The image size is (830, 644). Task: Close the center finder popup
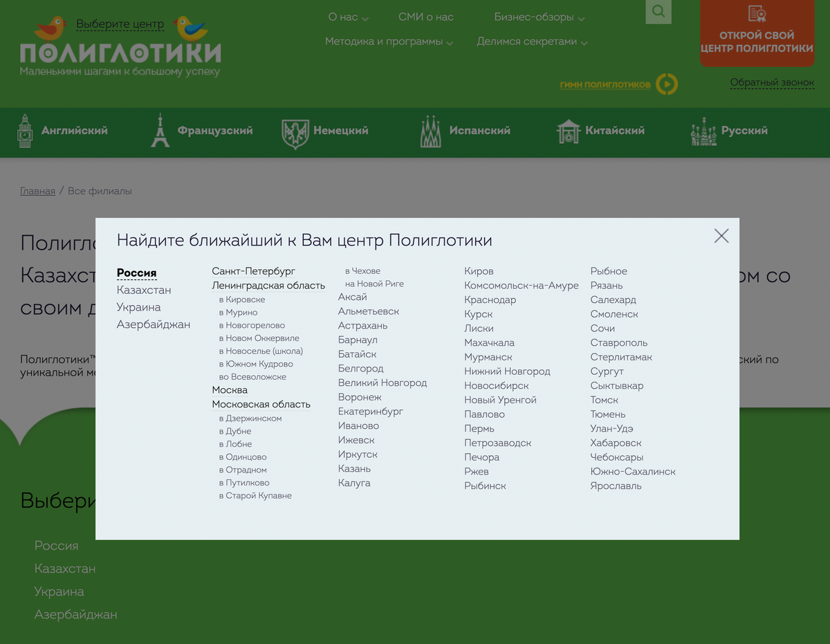pos(721,236)
